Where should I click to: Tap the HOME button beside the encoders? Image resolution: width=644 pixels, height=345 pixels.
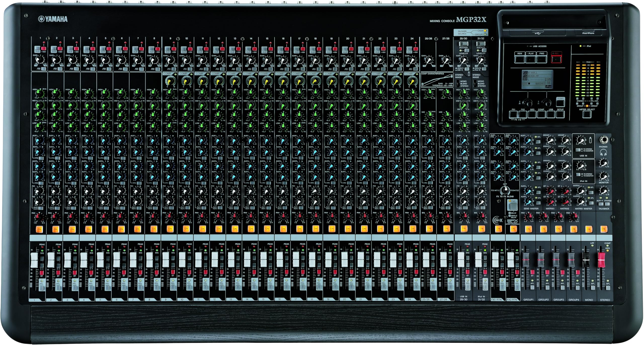(560, 103)
